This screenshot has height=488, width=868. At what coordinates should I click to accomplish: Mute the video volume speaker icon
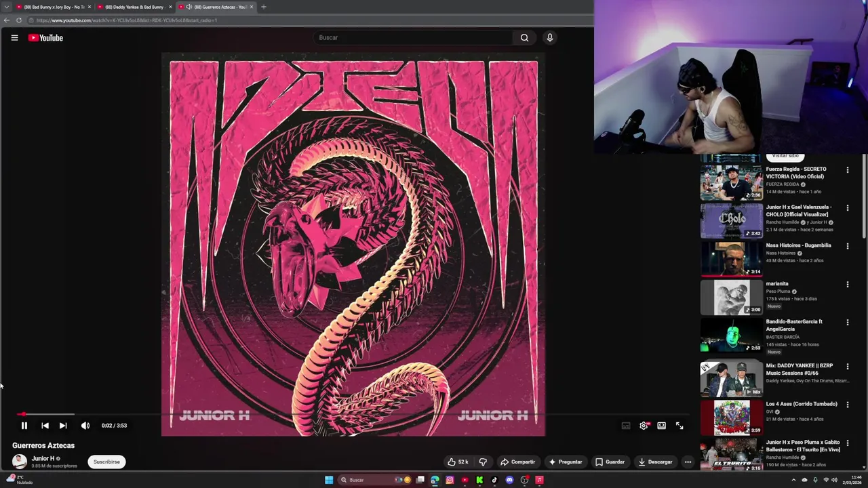click(x=85, y=426)
